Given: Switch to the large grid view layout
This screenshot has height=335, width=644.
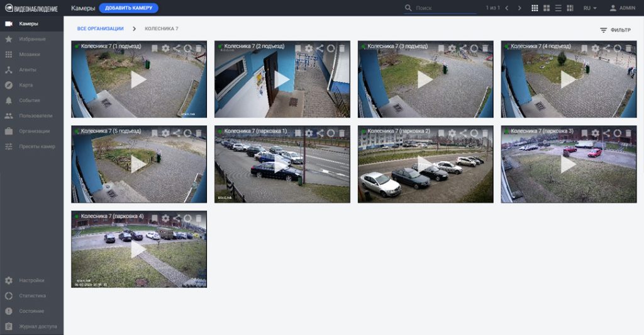Looking at the screenshot, I should coord(547,8).
